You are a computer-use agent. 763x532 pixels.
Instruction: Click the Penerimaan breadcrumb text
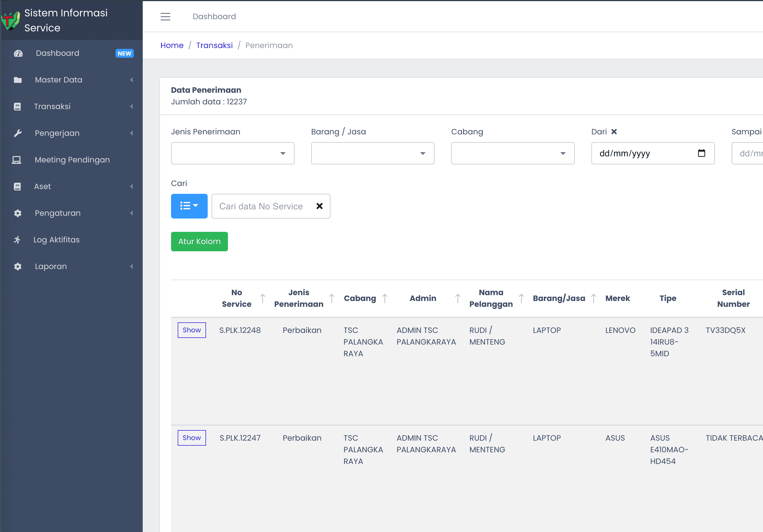pyautogui.click(x=269, y=45)
